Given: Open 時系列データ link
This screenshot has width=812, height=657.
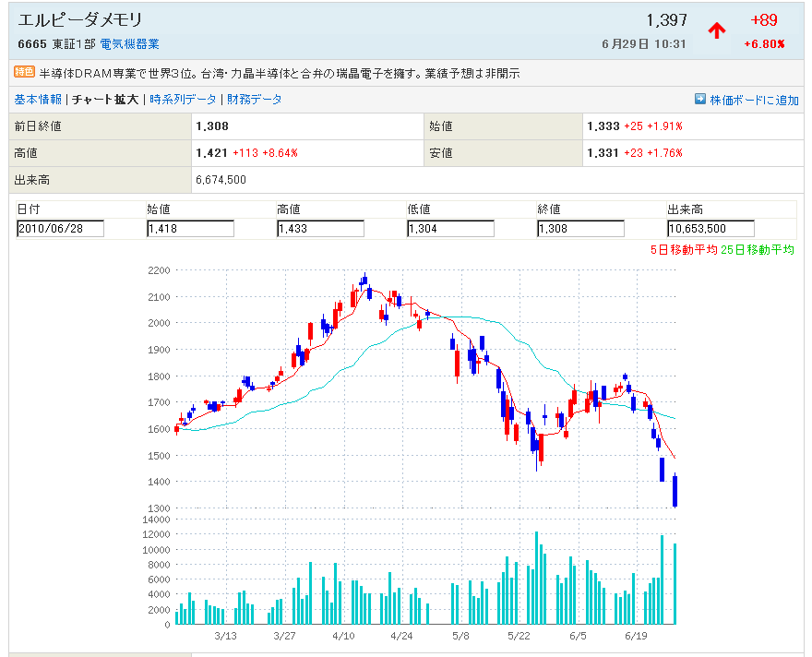Looking at the screenshot, I should point(183,100).
